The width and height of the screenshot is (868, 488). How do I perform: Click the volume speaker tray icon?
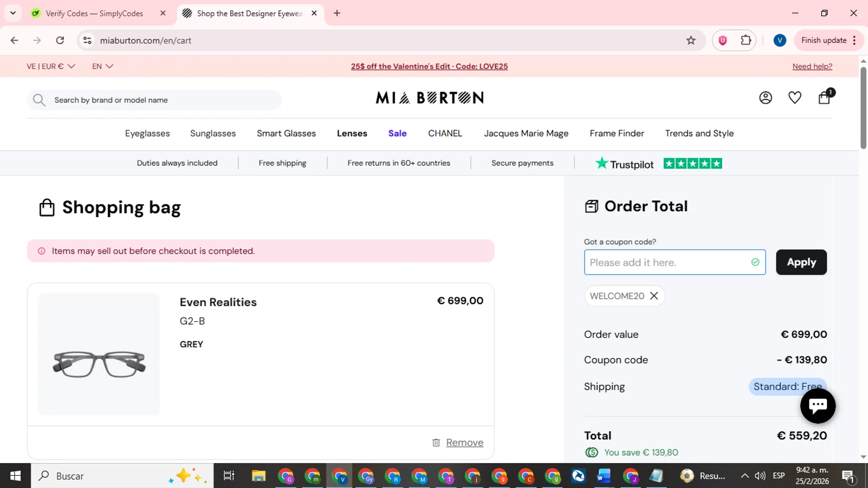coord(760,476)
